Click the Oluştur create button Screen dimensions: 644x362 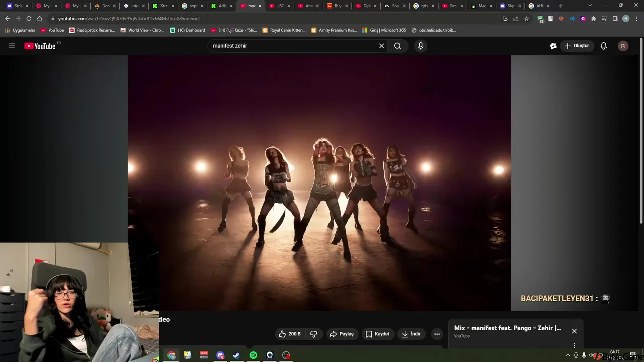pos(577,46)
